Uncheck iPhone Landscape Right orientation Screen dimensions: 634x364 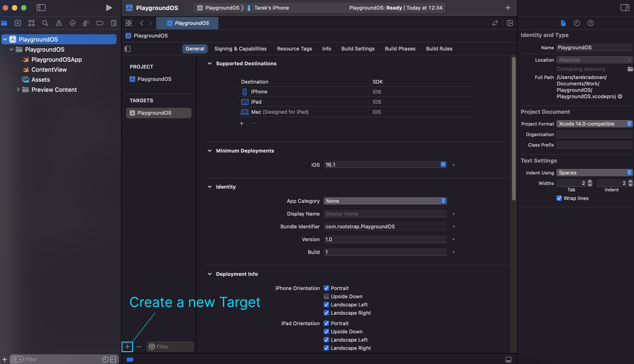click(x=327, y=313)
